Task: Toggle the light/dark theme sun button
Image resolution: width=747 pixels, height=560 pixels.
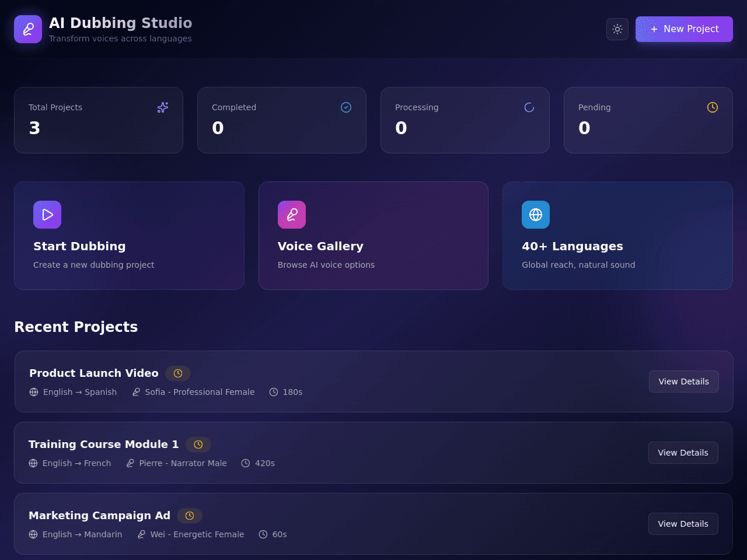Action: [x=617, y=29]
